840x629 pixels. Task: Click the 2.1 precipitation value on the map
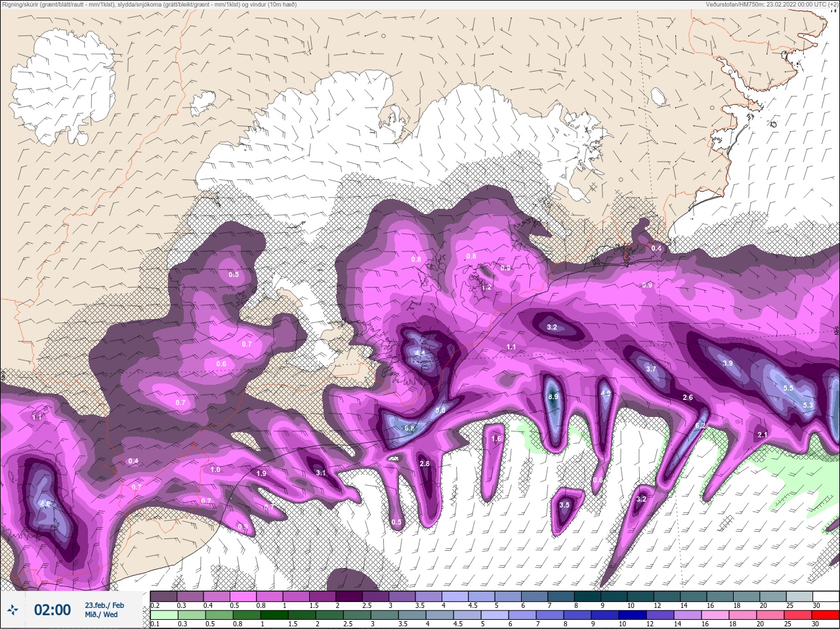coord(763,435)
